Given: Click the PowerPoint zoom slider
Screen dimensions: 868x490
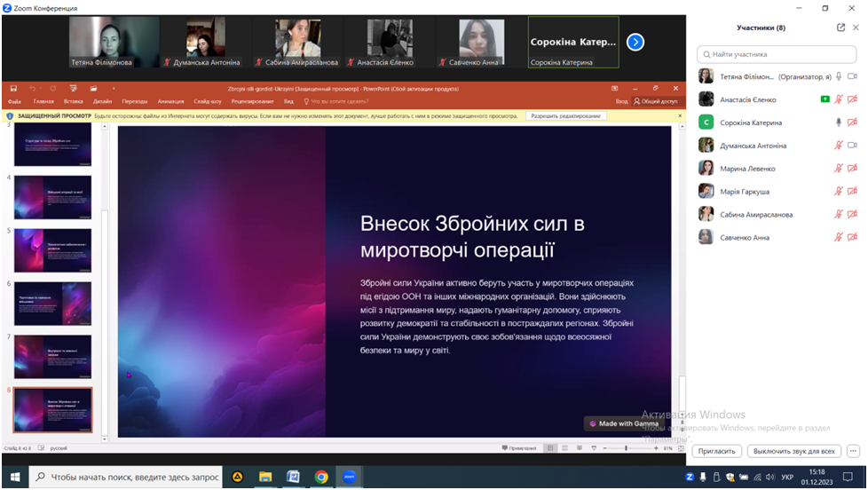Looking at the screenshot, I should click(627, 448).
